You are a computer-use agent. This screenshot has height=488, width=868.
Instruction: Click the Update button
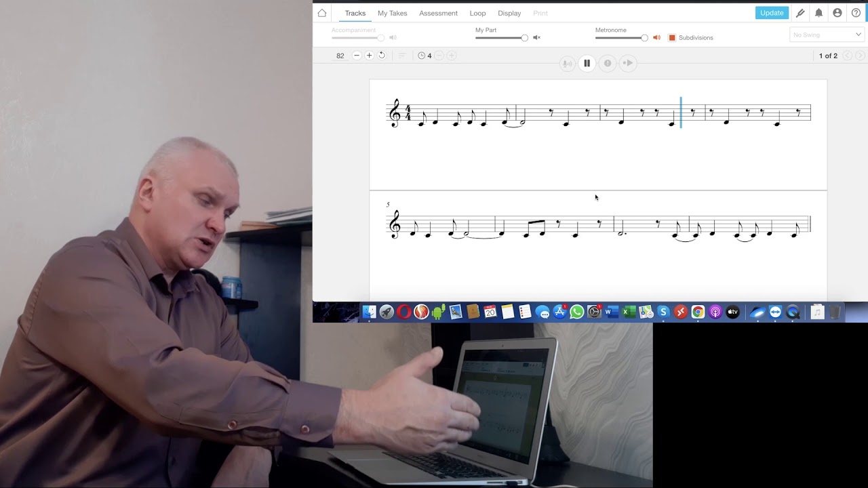tap(772, 13)
